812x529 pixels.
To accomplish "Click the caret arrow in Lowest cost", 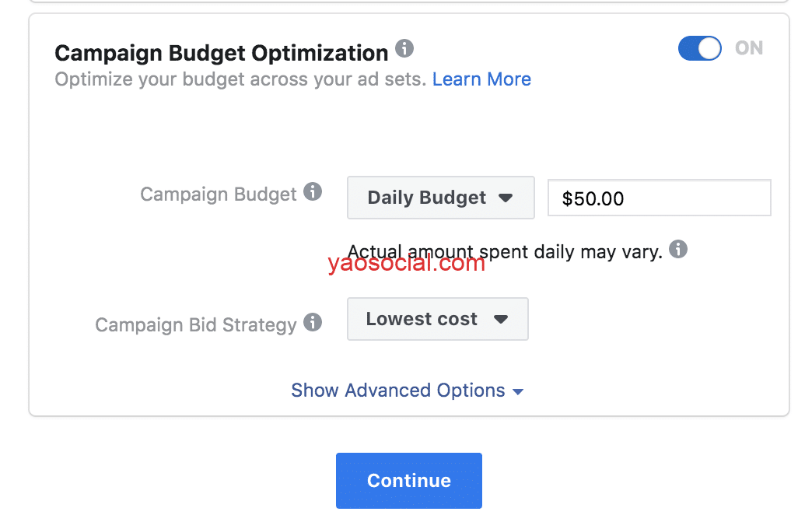I will coord(501,319).
